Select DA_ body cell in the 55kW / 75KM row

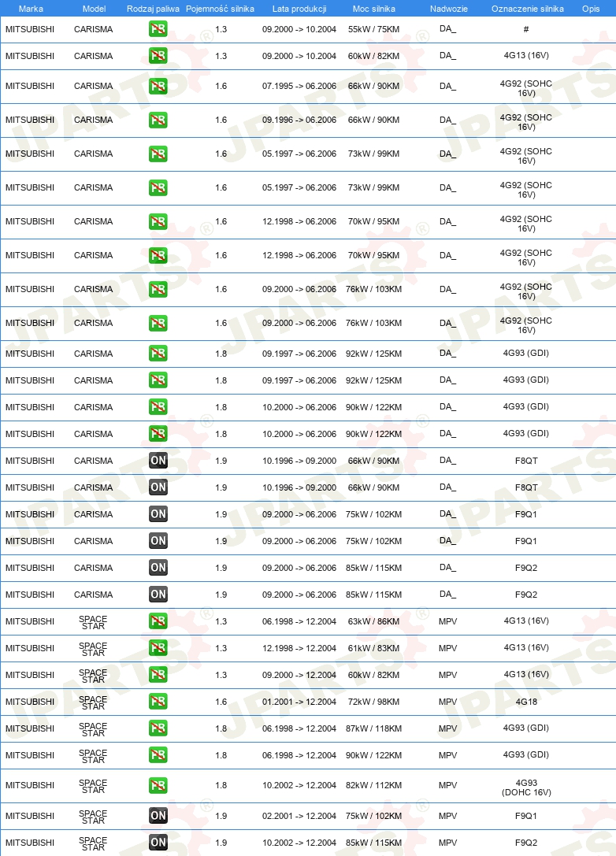point(447,29)
